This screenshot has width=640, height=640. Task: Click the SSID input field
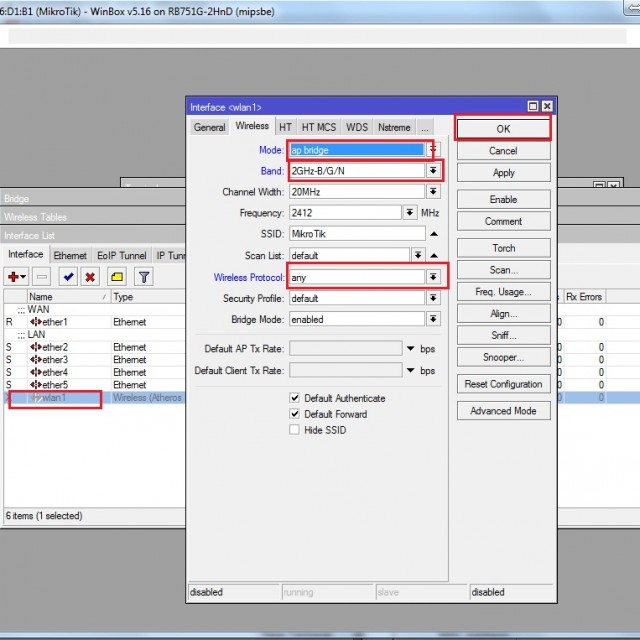click(x=357, y=234)
